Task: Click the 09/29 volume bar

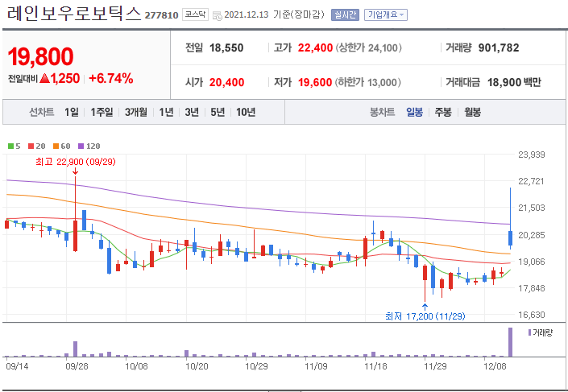Action: (76, 349)
